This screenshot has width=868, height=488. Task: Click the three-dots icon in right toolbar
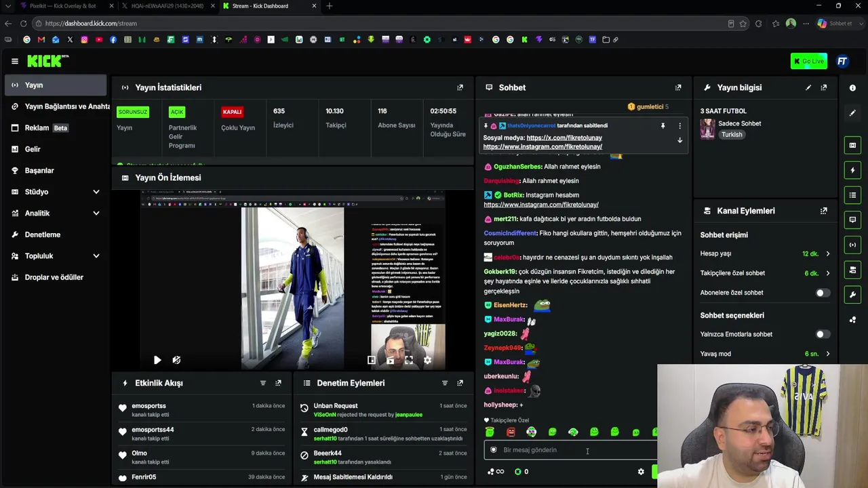[x=852, y=320]
